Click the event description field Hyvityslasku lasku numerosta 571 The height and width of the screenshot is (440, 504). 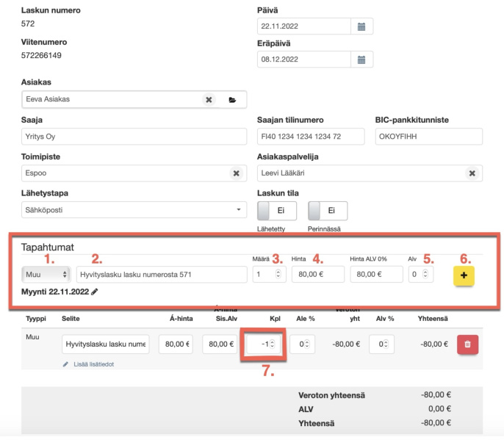162,275
